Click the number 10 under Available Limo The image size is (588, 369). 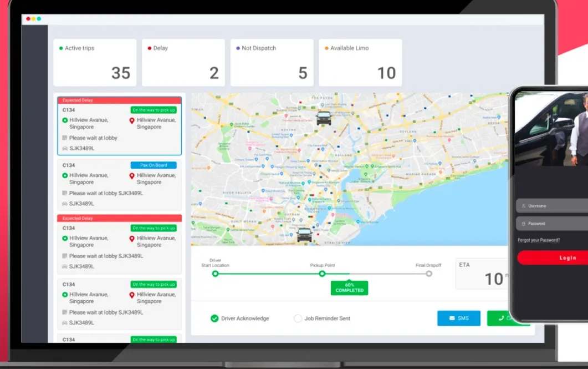(386, 73)
